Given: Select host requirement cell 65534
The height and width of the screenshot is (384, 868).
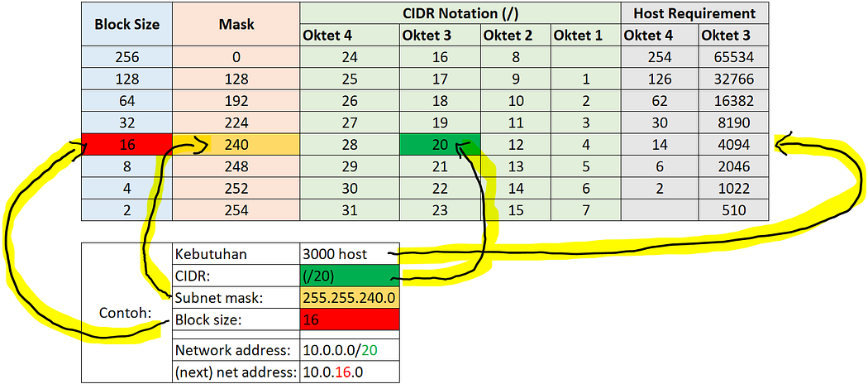Looking at the screenshot, I should 733,57.
